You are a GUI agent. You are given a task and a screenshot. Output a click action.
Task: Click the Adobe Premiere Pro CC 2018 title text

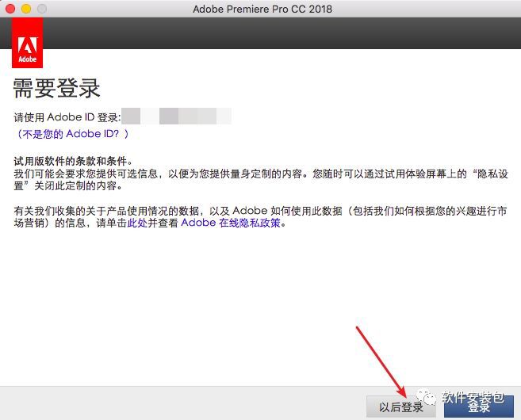262,9
